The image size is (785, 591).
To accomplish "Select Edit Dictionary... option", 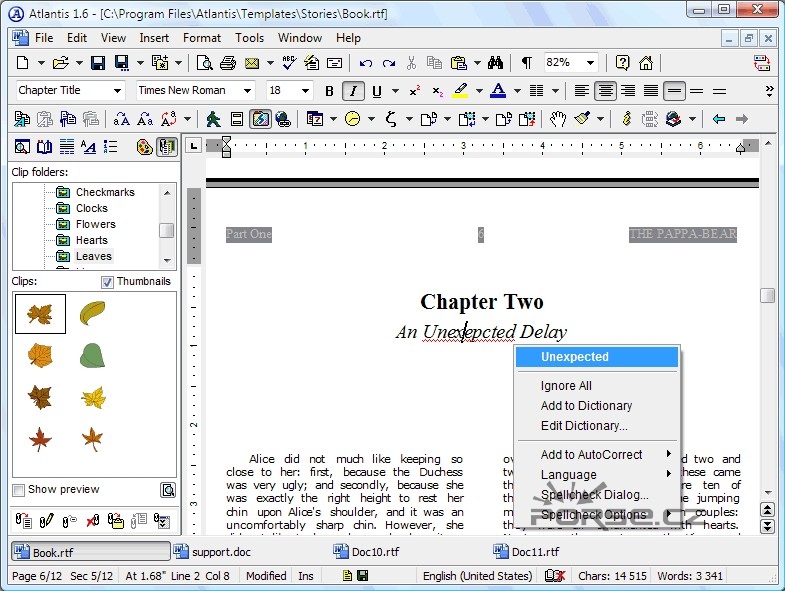I will tap(597, 426).
